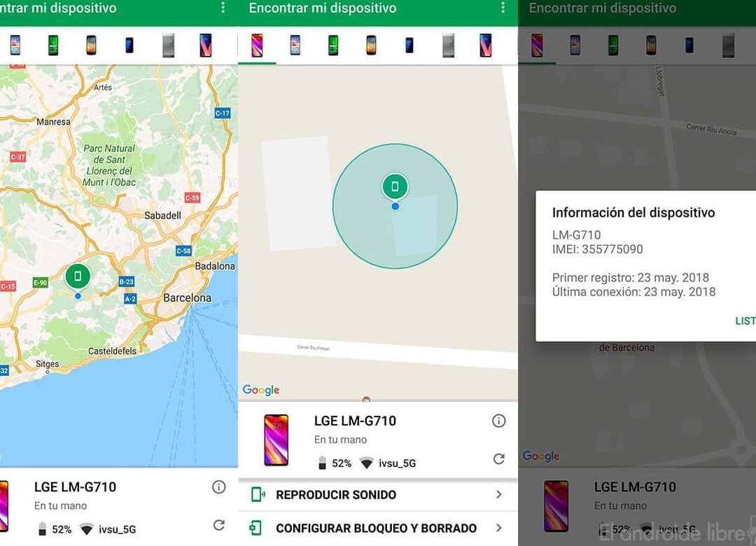Image resolution: width=756 pixels, height=546 pixels.
Task: Tap the ringing phone icon for Reproducir Sonido
Action: click(x=259, y=494)
